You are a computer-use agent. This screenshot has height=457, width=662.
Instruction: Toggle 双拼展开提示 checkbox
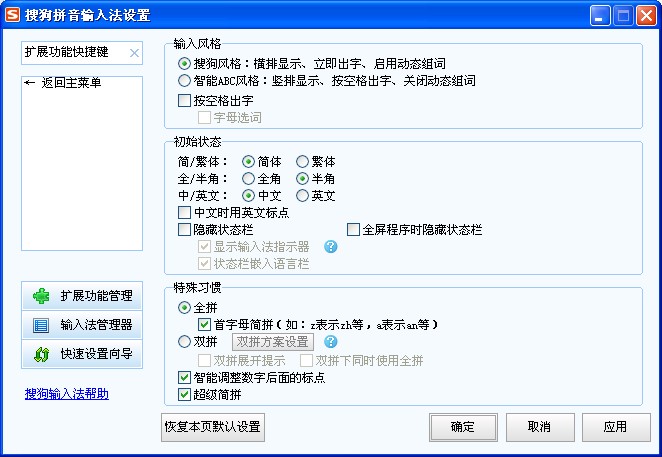coord(204,361)
